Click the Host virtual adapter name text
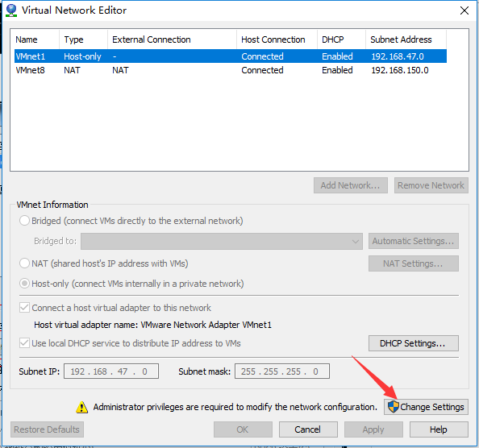This screenshot has width=479, height=448. 152,325
